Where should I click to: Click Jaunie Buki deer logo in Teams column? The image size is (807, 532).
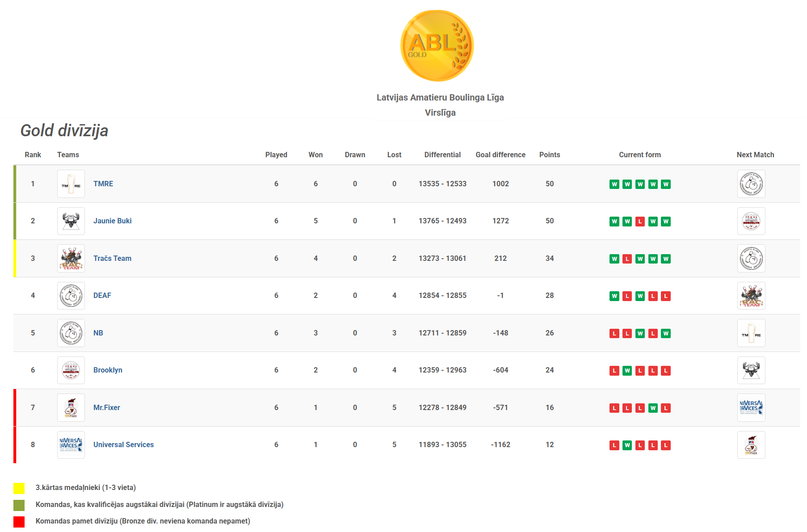(71, 221)
